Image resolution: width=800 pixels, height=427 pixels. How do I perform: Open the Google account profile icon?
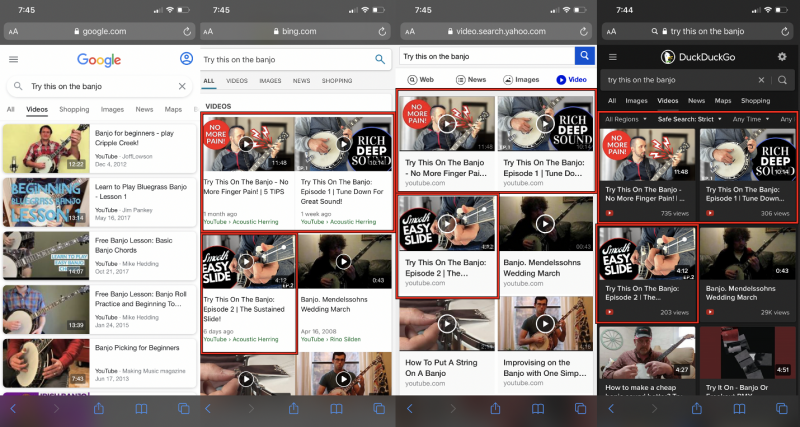[x=186, y=59]
